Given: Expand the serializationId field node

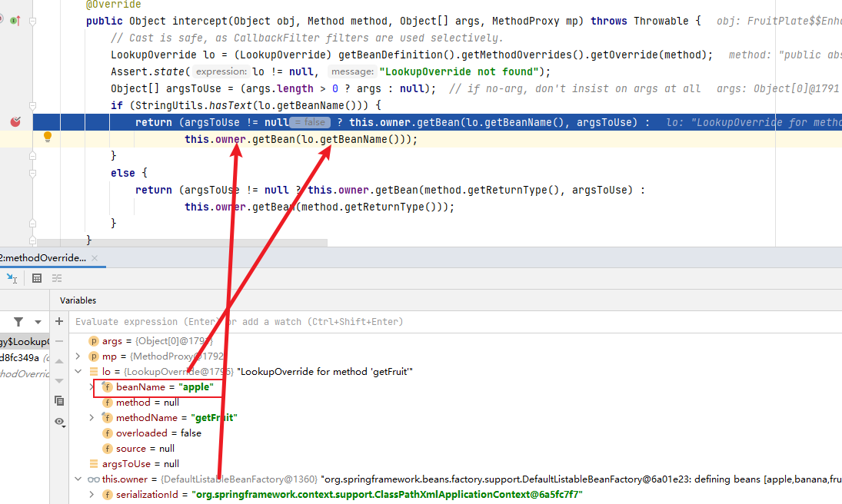Looking at the screenshot, I should (92, 495).
